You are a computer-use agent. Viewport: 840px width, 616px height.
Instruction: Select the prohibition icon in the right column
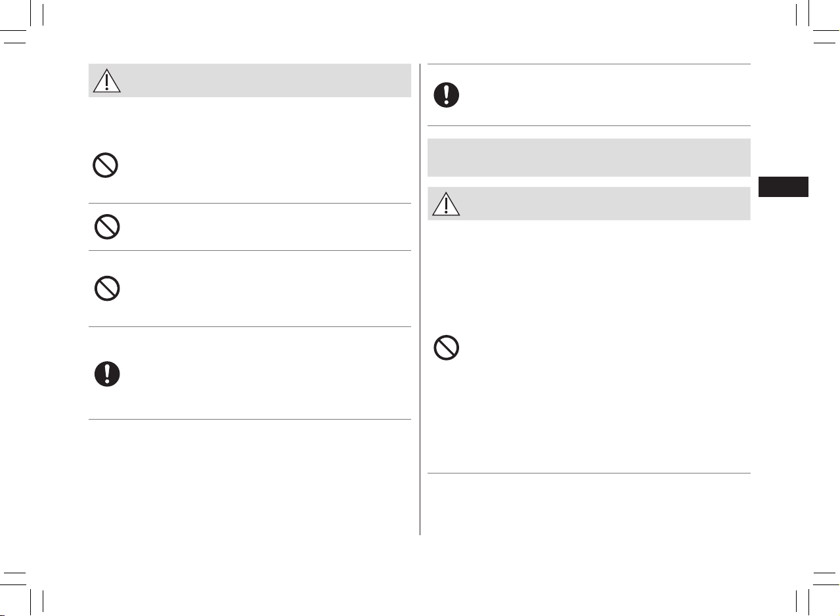(x=447, y=347)
